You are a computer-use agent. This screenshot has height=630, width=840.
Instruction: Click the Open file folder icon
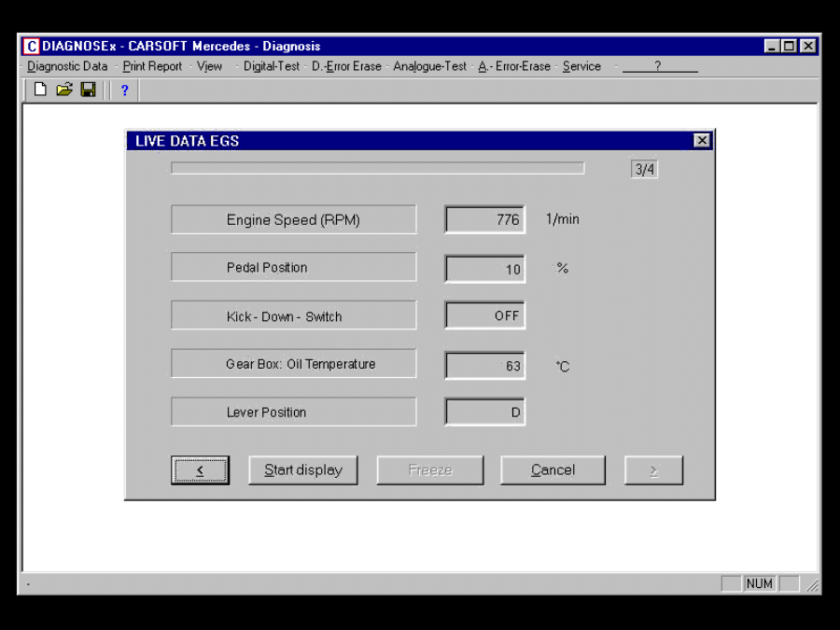pyautogui.click(x=63, y=91)
